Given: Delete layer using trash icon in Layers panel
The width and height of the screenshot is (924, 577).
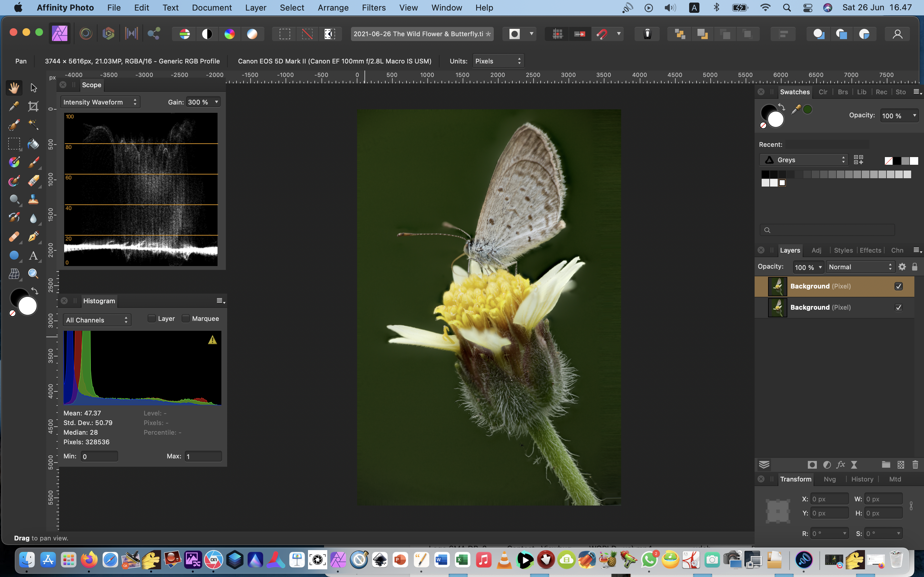Looking at the screenshot, I should pyautogui.click(x=915, y=464).
